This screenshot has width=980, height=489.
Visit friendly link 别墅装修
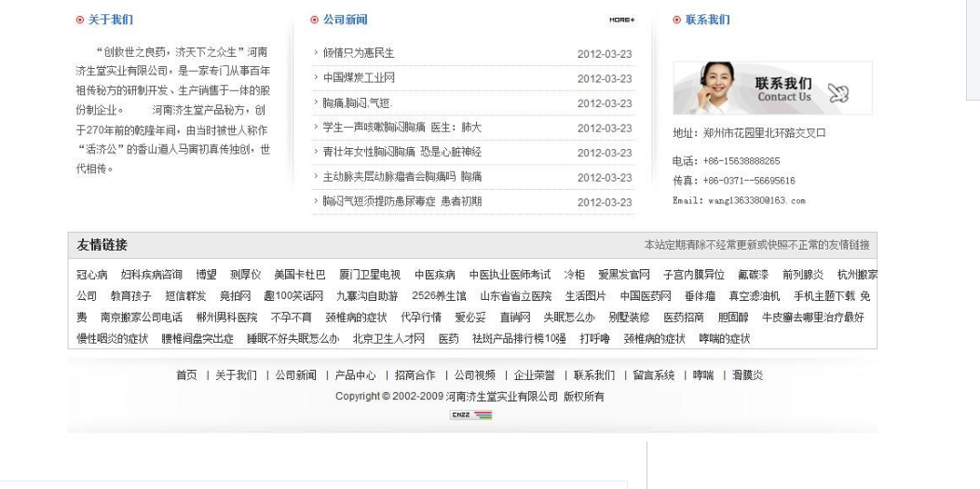click(630, 318)
